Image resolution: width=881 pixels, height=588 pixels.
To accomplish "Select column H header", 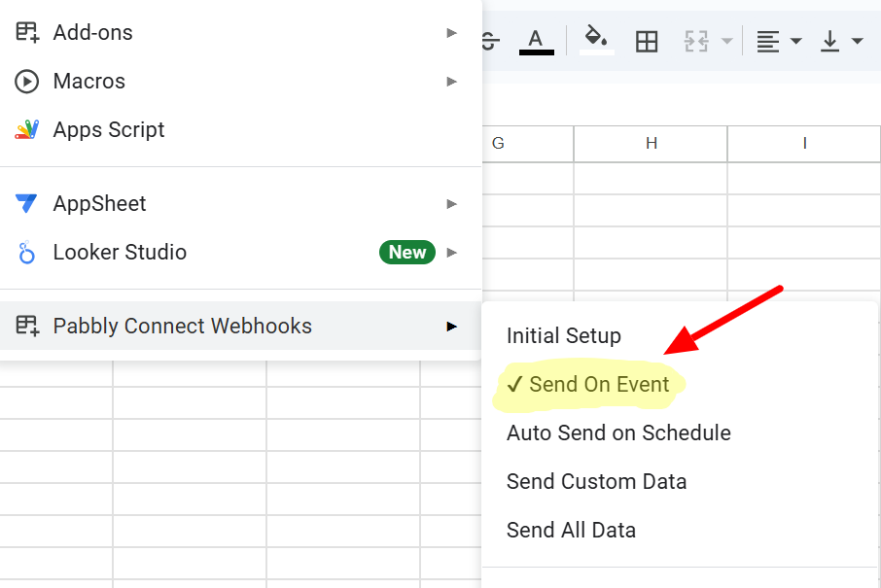I will pyautogui.click(x=651, y=143).
